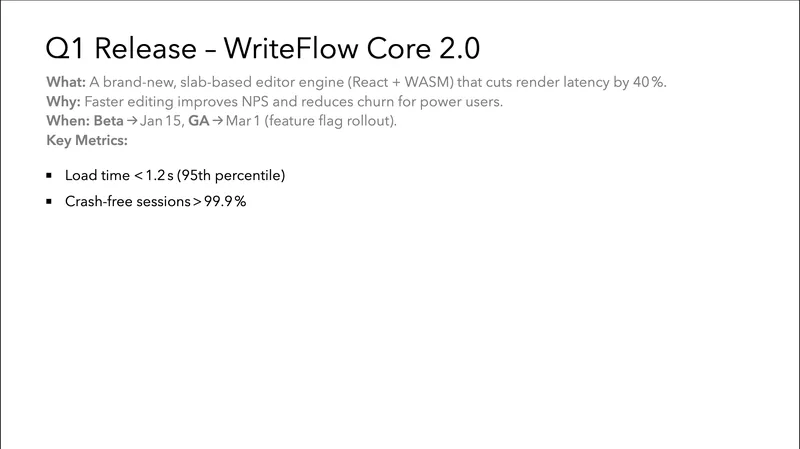Click the bullet marker before "Crash-free sessions"
Screen dimensions: 800x449
click(x=49, y=201)
